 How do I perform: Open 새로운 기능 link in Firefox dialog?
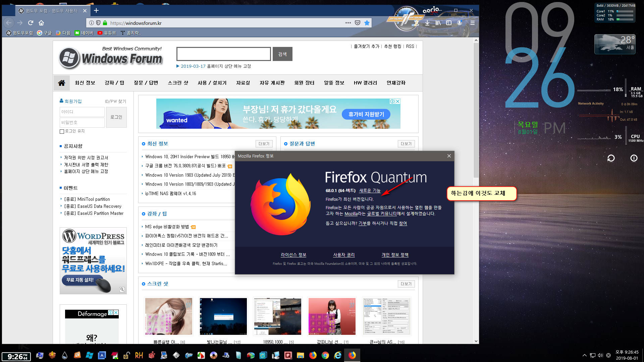point(370,190)
